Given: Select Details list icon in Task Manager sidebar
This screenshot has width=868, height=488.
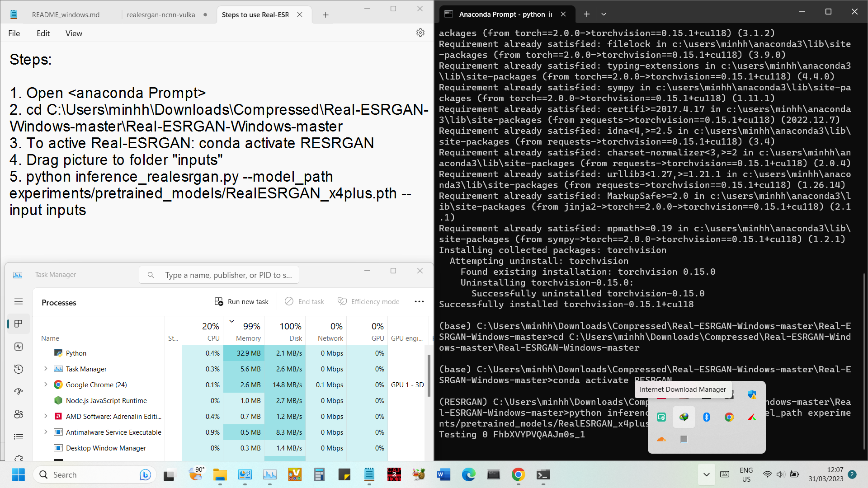Looking at the screenshot, I should pos(18,436).
